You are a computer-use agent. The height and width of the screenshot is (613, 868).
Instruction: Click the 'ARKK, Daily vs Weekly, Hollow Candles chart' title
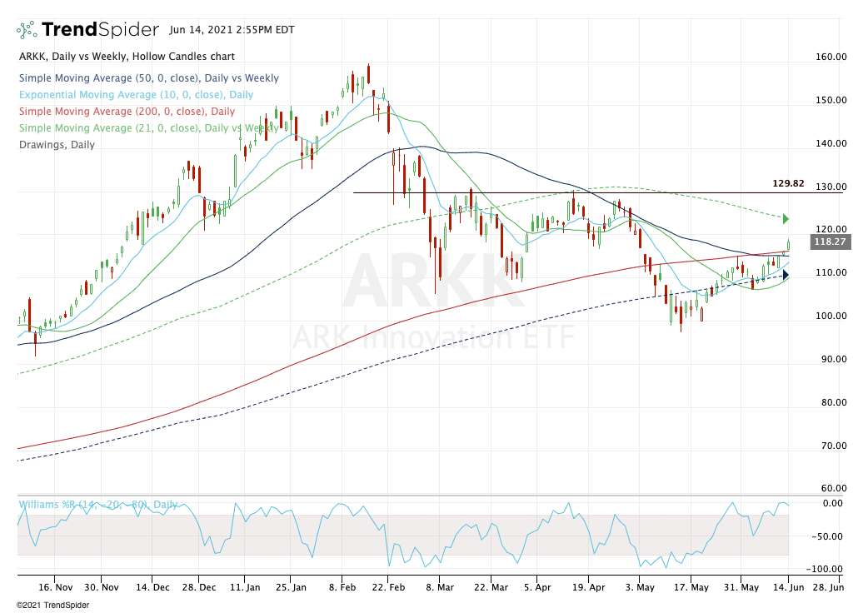[x=127, y=57]
